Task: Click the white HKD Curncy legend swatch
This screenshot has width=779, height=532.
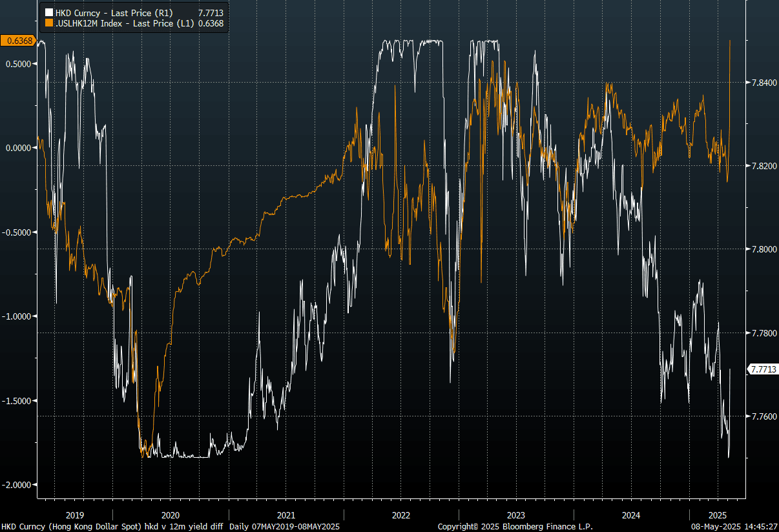Action: click(x=48, y=12)
